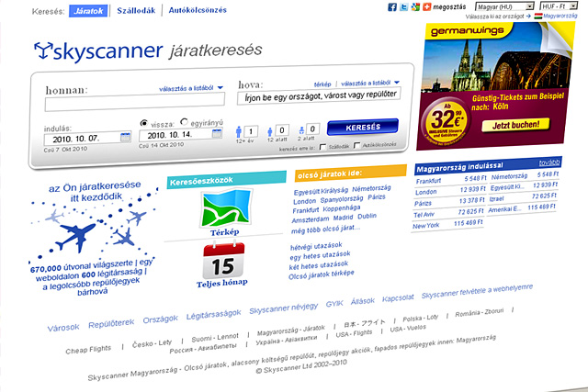Open hova választás a listából dropdown
This screenshot has width=588, height=392.
[370, 83]
